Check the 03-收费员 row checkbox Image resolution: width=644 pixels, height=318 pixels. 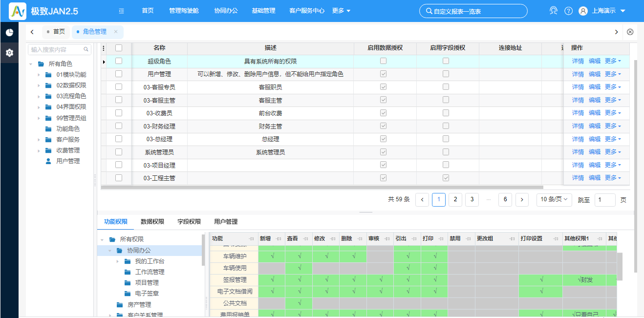point(119,113)
